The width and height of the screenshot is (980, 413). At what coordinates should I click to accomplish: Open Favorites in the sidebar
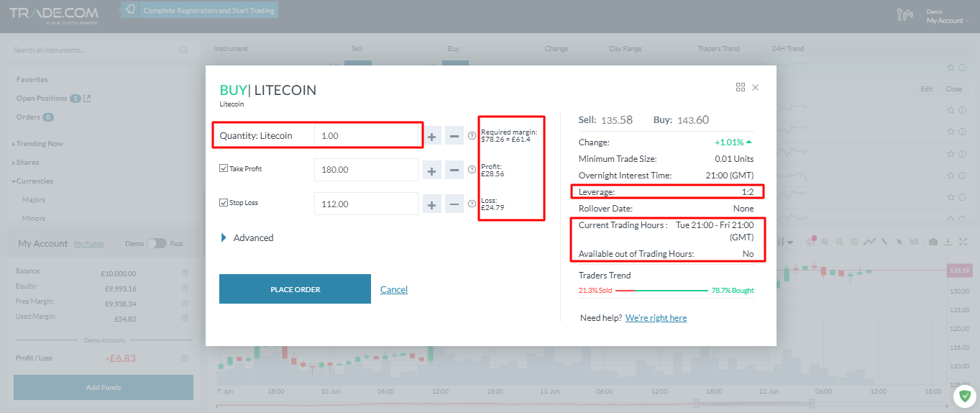pos(32,80)
